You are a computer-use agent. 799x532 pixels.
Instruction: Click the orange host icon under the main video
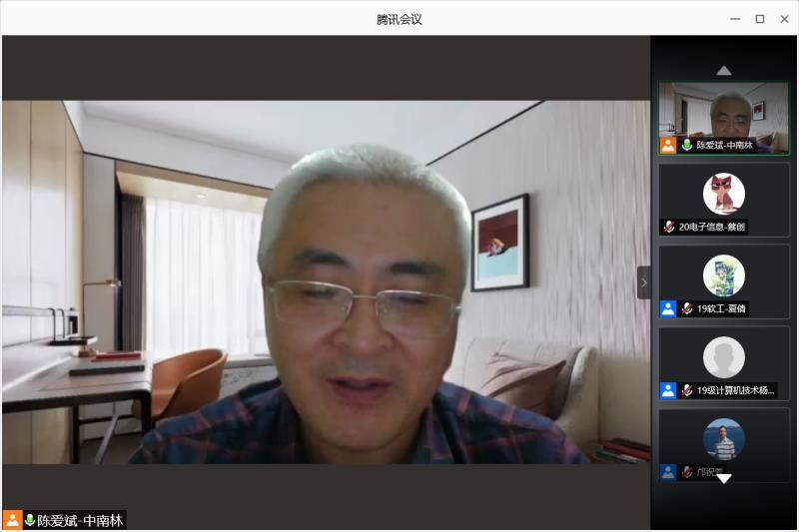tap(12, 520)
